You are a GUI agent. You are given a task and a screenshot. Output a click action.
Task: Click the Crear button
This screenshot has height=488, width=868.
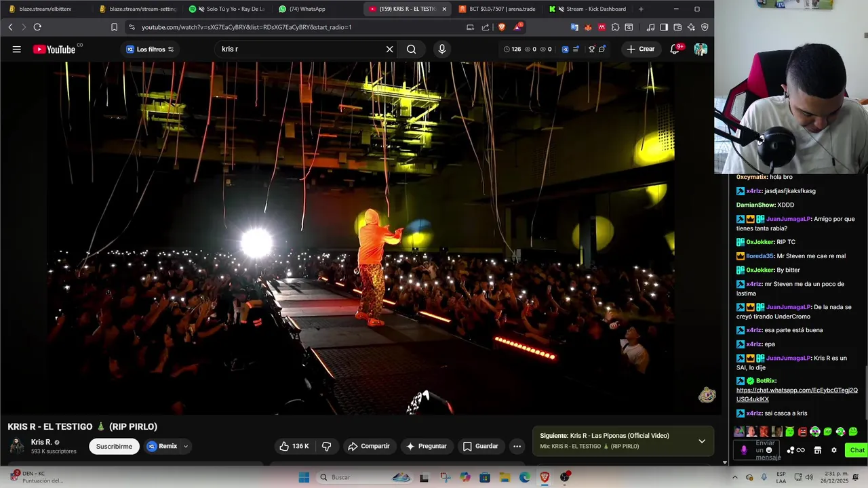click(641, 49)
